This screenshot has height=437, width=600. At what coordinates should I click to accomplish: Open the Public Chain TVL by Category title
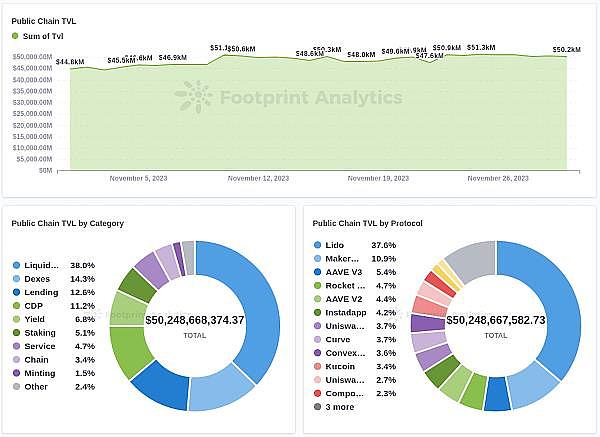click(x=67, y=223)
